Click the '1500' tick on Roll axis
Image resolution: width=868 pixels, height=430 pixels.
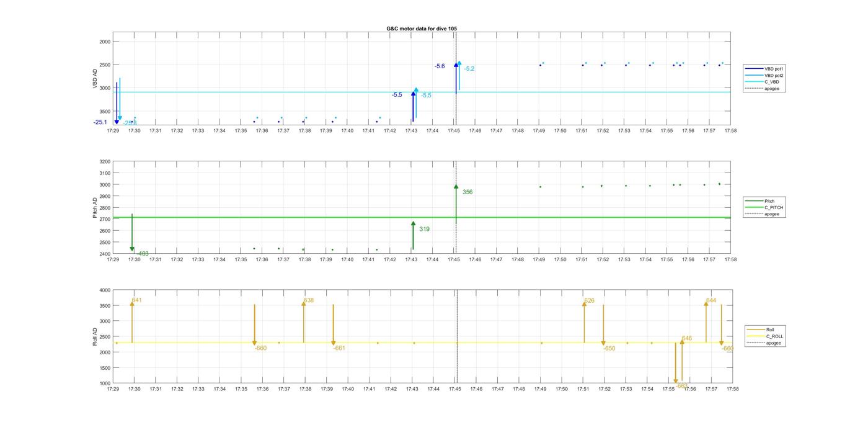tap(104, 368)
